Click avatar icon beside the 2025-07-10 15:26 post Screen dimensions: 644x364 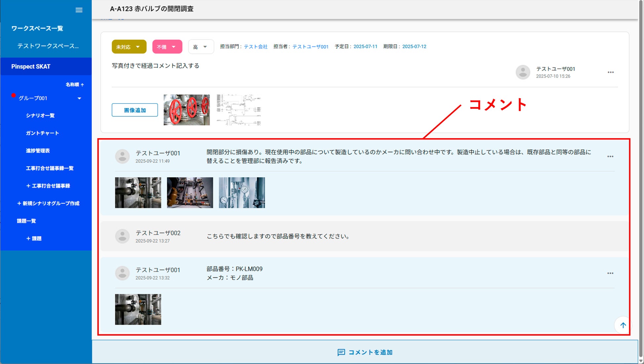tap(523, 72)
